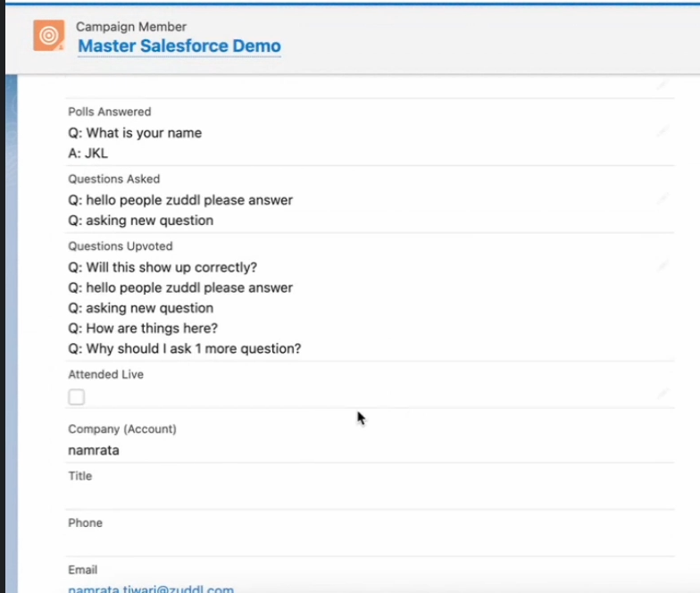Screen dimensions: 700x593
Task: Toggle the Attended Live checkbox
Action: (77, 397)
